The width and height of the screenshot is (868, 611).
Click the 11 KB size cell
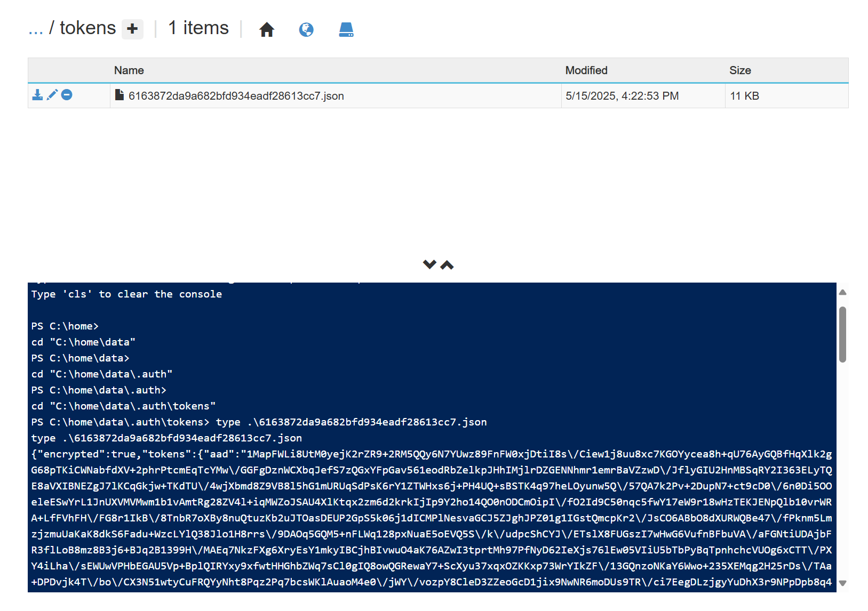click(x=744, y=96)
